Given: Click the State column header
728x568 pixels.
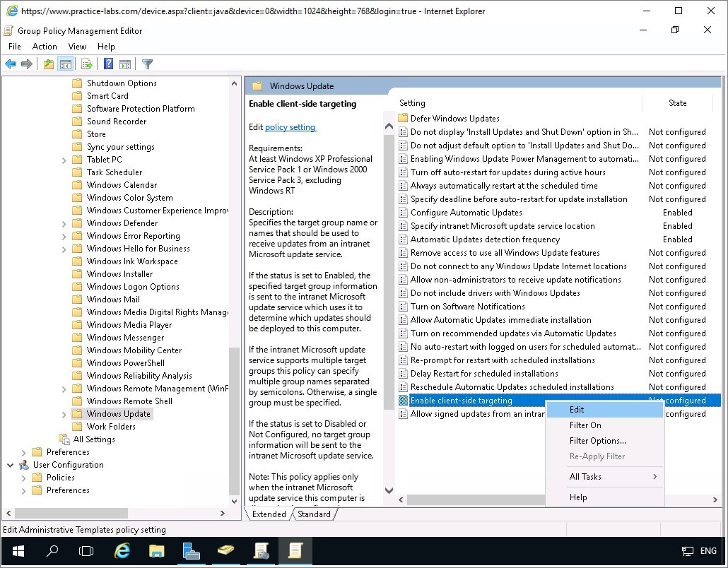Looking at the screenshot, I should (677, 103).
